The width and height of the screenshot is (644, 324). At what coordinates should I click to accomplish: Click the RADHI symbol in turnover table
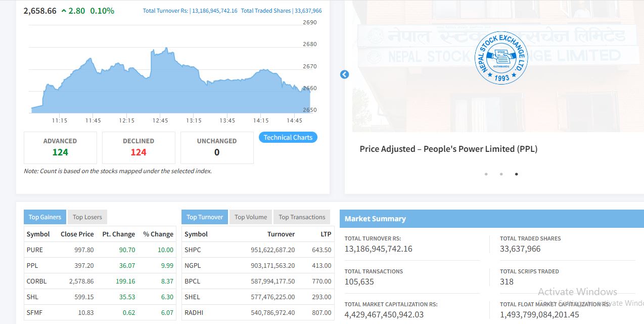(194, 312)
